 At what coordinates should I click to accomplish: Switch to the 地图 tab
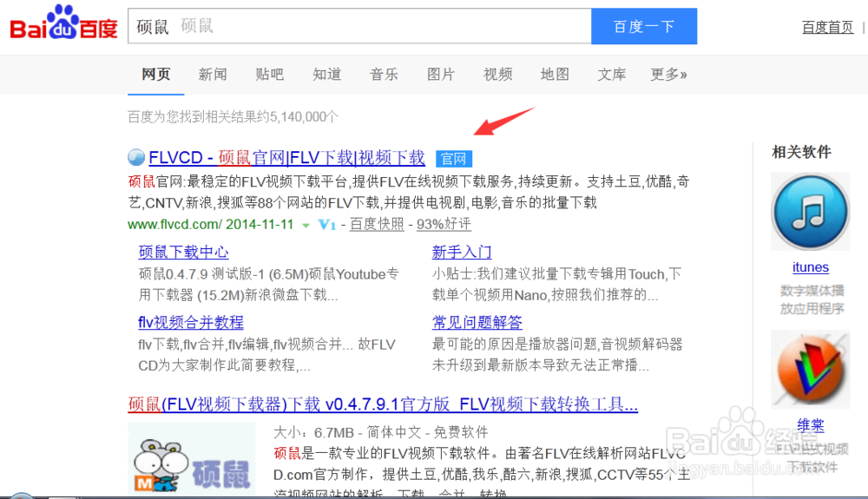(555, 74)
